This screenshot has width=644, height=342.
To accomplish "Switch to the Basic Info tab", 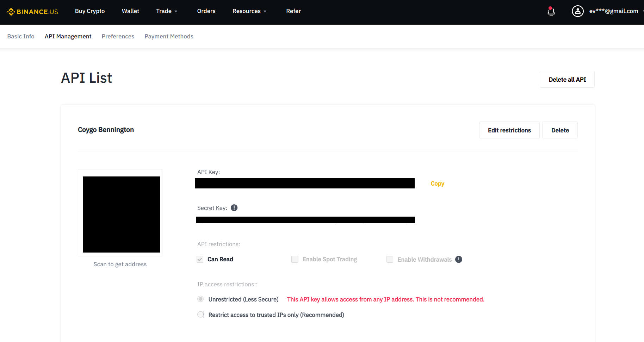I will 21,36.
